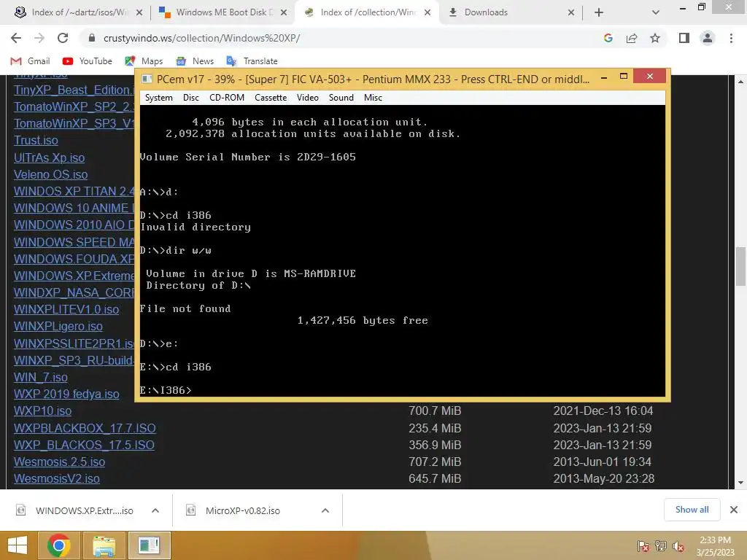This screenshot has width=747, height=560.
Task: Open the Action Center flag tray icon
Action: pos(643,545)
